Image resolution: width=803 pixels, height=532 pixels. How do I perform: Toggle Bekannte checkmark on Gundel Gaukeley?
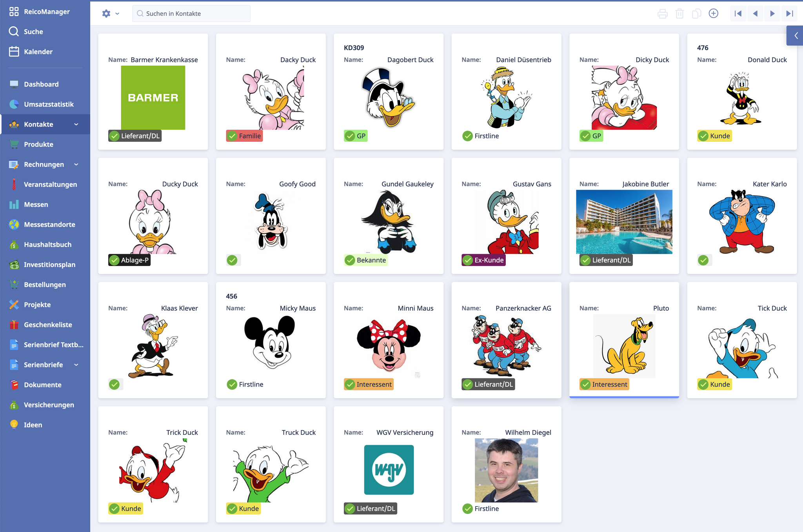pos(350,260)
